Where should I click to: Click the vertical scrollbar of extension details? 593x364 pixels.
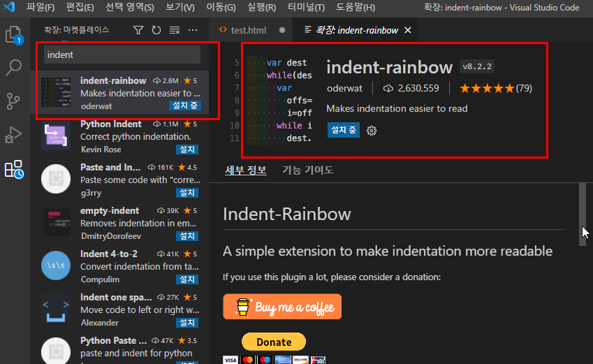tap(582, 214)
